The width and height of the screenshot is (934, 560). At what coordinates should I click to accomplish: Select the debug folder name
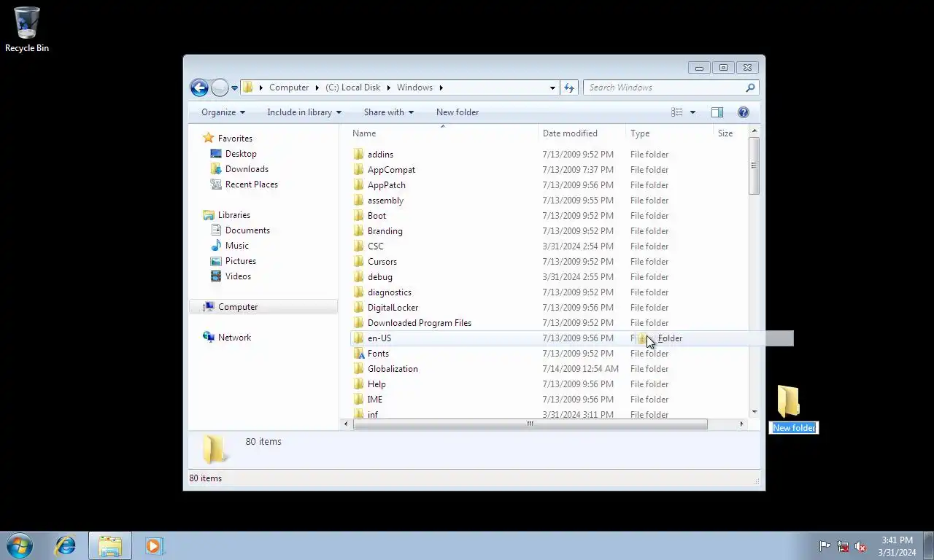tap(380, 277)
